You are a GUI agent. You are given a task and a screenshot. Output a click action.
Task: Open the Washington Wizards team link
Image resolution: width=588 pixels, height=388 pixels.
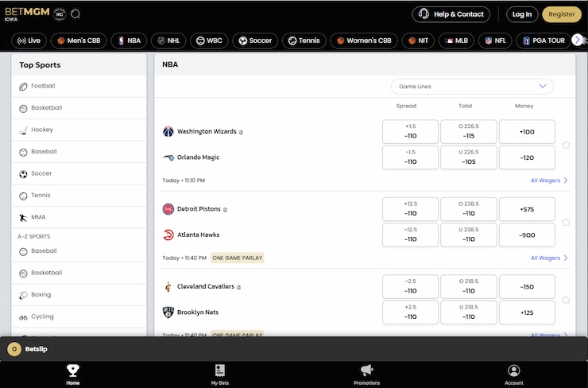pos(207,131)
